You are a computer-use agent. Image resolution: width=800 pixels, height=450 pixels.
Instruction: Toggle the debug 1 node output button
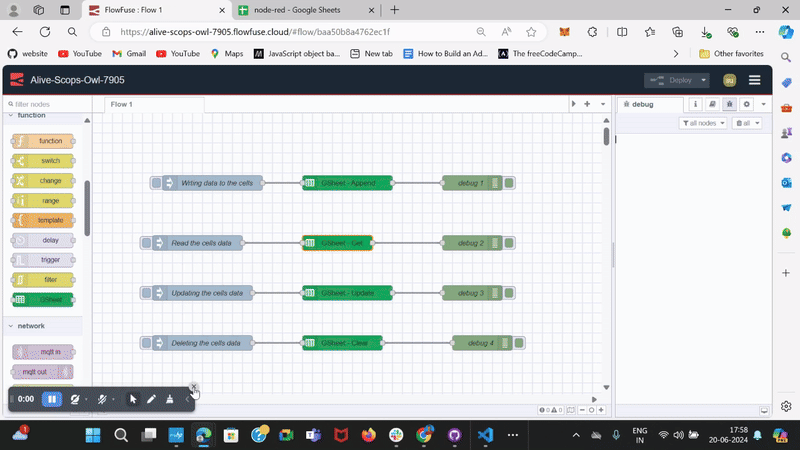(x=509, y=183)
